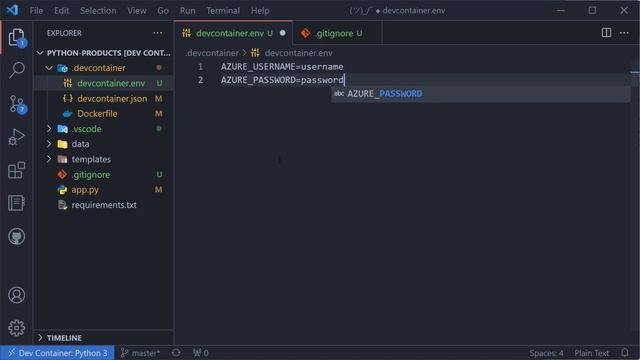Open requirements.txt in the explorer
640x360 pixels.
tap(103, 205)
